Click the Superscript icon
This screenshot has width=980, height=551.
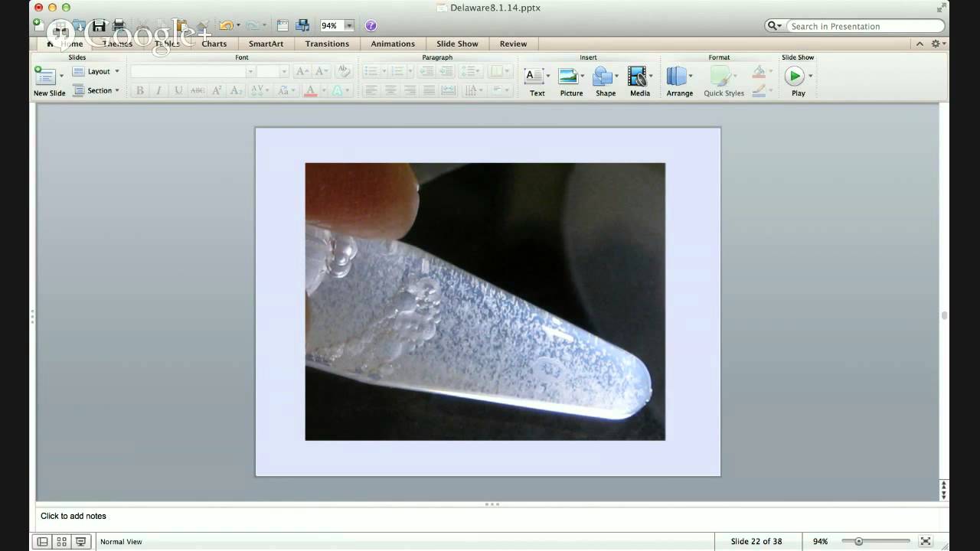(x=217, y=90)
